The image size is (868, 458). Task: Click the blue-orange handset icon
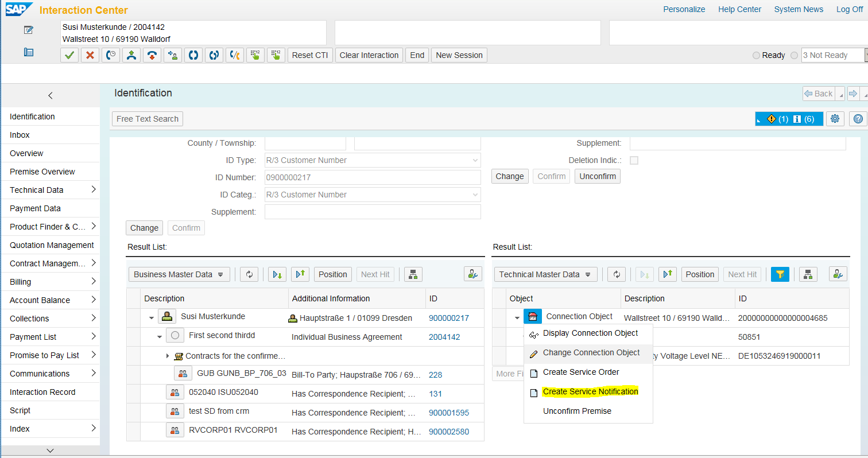tap(235, 55)
